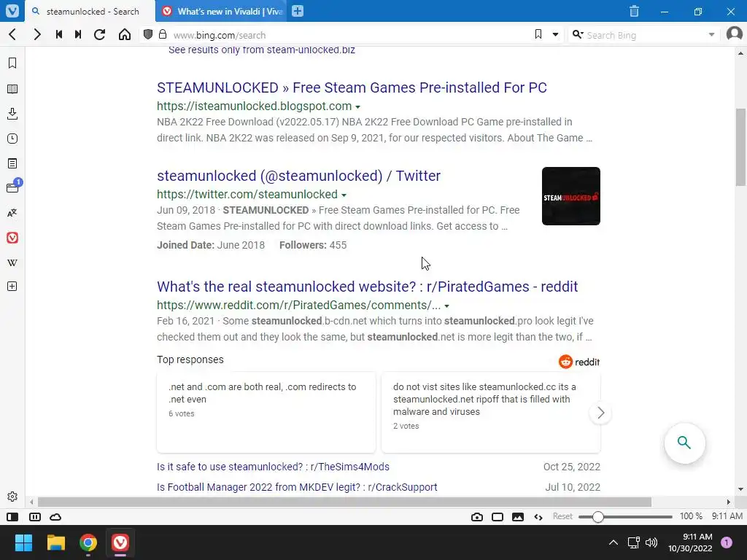747x560 pixels.
Task: Click the vertical page scrollbar thumb
Action: tap(740, 147)
